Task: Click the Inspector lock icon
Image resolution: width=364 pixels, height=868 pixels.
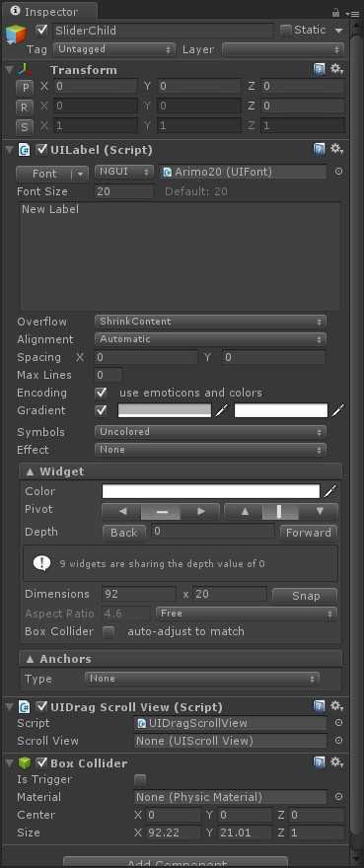Action: click(335, 12)
